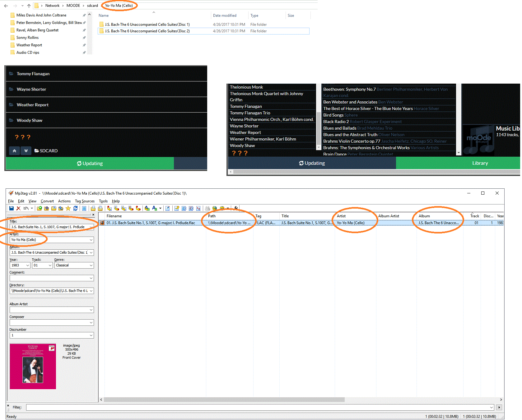Open the Extended Tags edit icon
The width and height of the screenshot is (522, 420).
[167, 208]
